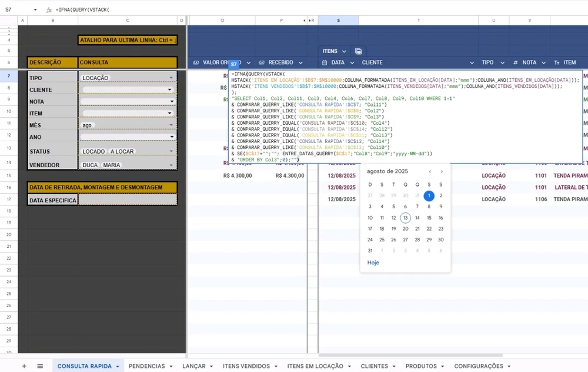The width and height of the screenshot is (588, 372).
Task: Click the table view icon beside ITENS
Action: pos(358,51)
